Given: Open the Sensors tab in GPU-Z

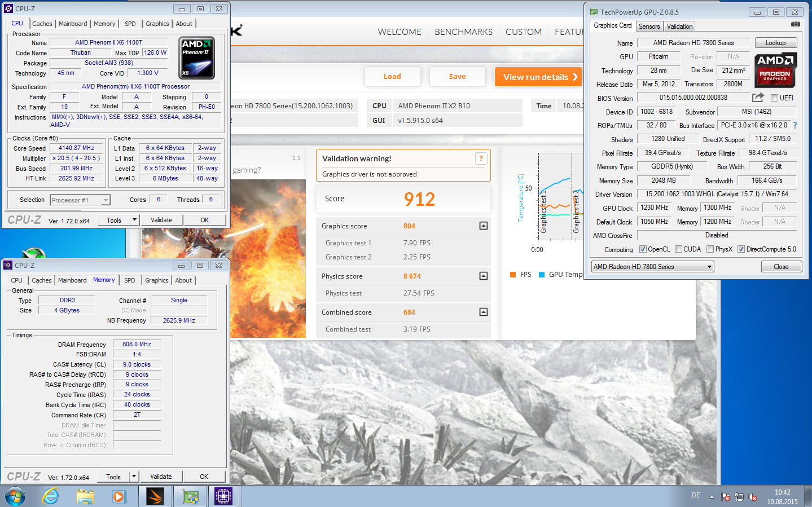Looking at the screenshot, I should point(649,27).
